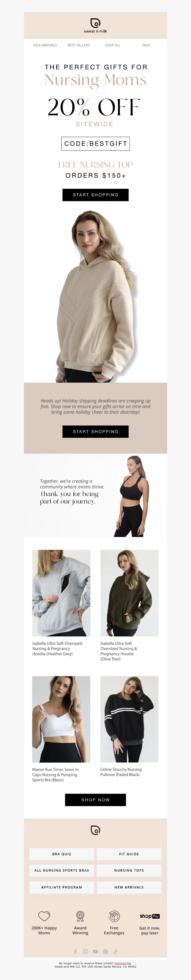Screen dimensions: 191x980
Task: Open the Facebook social icon
Action: [x=75, y=952]
